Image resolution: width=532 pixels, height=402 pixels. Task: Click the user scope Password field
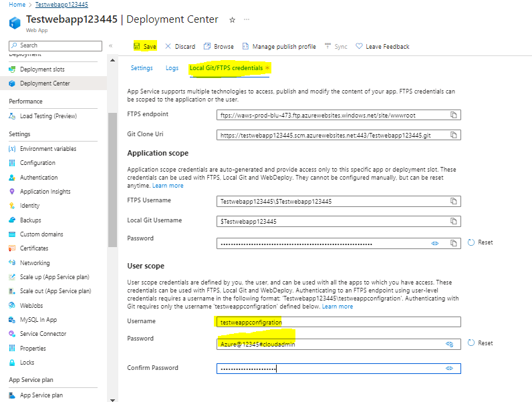[x=339, y=344]
